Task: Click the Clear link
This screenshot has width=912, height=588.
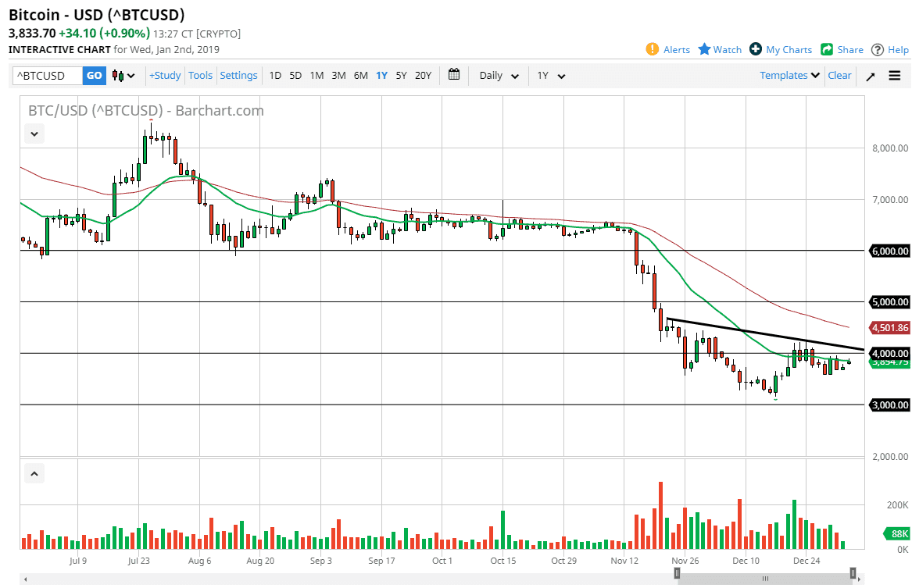Action: click(839, 76)
